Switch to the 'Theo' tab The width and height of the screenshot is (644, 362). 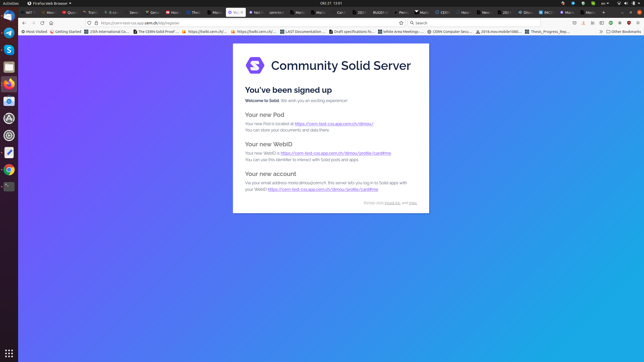[x=194, y=12]
